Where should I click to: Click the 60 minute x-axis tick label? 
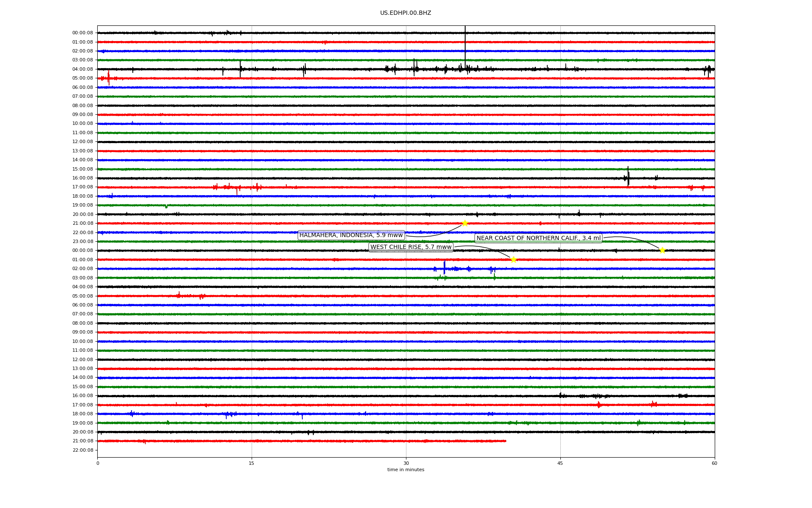pos(714,463)
